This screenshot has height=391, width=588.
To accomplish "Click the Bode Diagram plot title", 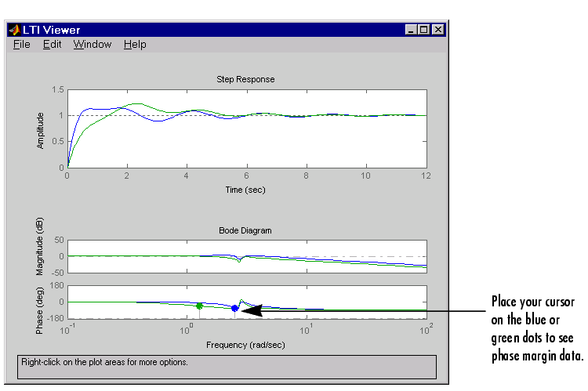I will (x=245, y=230).
